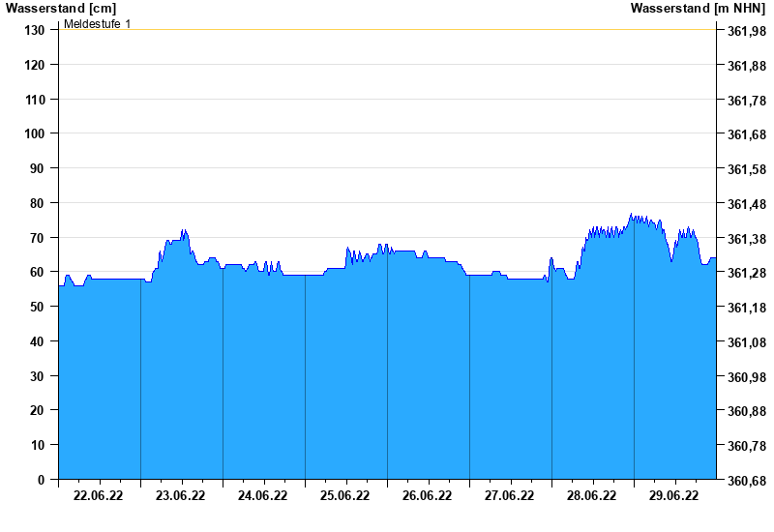Image resolution: width=774 pixels, height=532 pixels.
Task: Click the right axis value 361,58
Action: 747,169
